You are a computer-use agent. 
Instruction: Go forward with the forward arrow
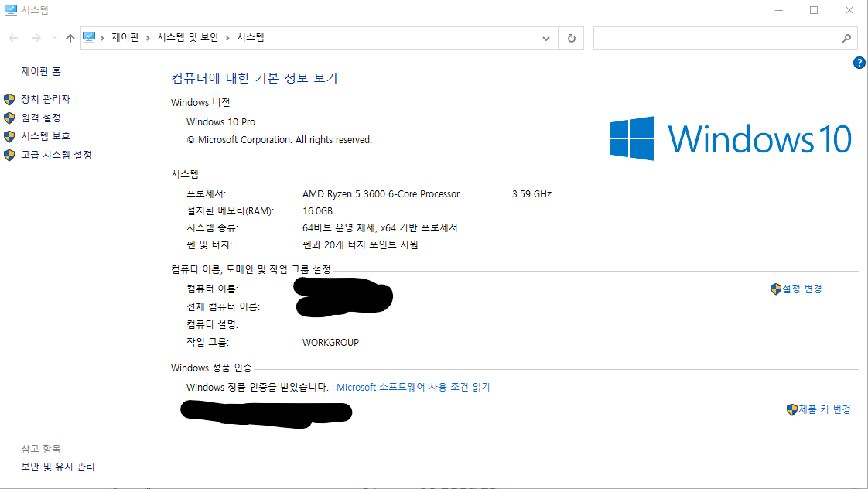pos(36,38)
